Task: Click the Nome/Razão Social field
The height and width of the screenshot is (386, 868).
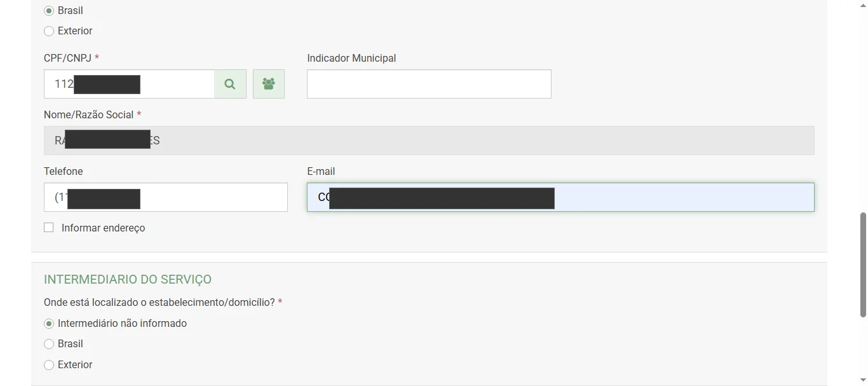Action: [381, 140]
